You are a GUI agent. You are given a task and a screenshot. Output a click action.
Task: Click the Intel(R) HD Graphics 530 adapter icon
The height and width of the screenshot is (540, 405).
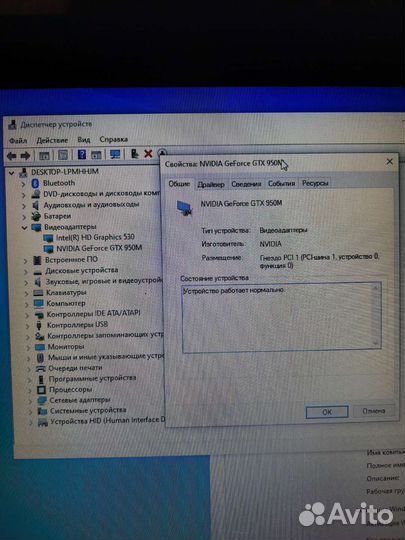point(48,238)
